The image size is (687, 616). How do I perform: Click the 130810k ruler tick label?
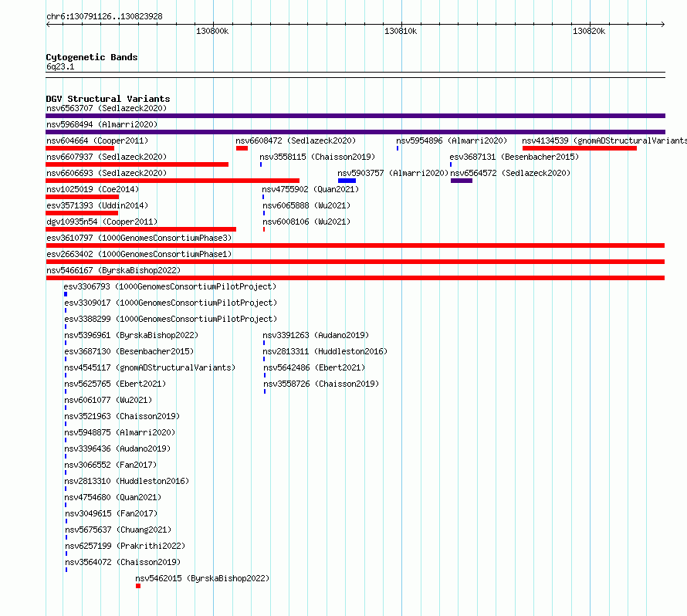[x=401, y=31]
